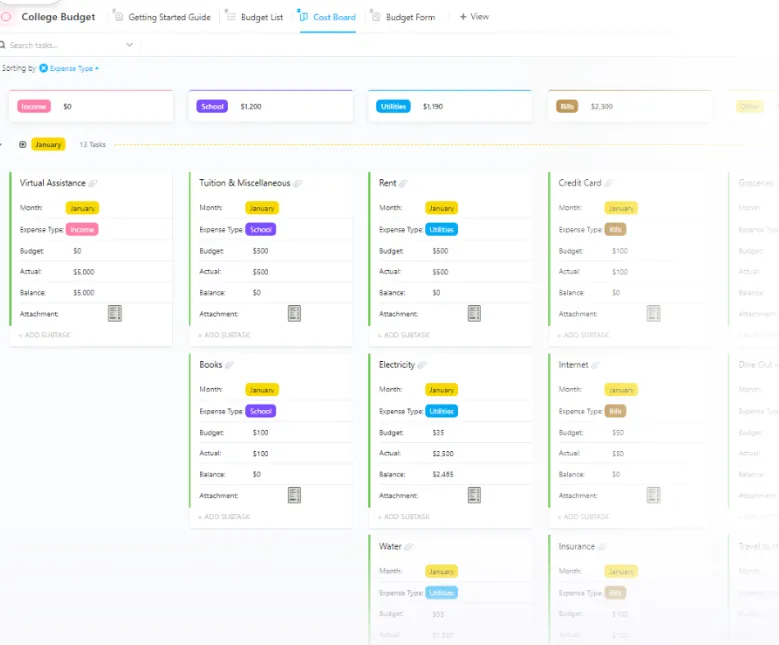Click link icon beside Tuition & Miscellaneous

tap(298, 183)
